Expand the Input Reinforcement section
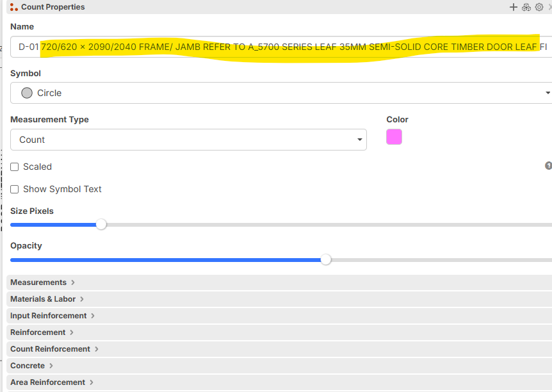Image resolution: width=552 pixels, height=392 pixels. click(x=279, y=316)
